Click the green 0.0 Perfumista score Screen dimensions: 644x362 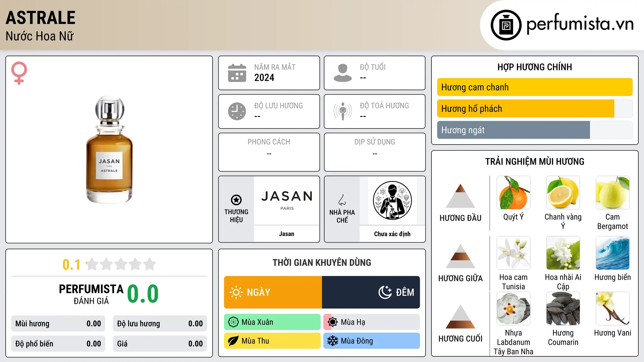(143, 294)
